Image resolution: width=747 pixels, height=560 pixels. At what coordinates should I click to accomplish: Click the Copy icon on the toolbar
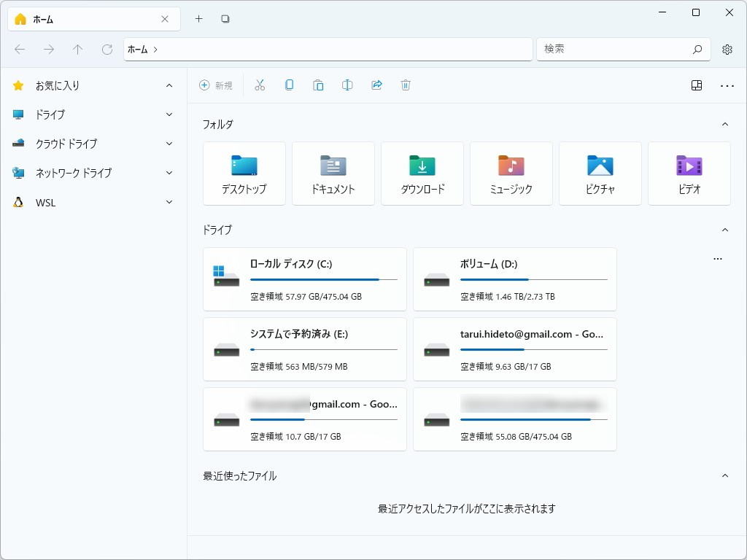pyautogui.click(x=289, y=85)
